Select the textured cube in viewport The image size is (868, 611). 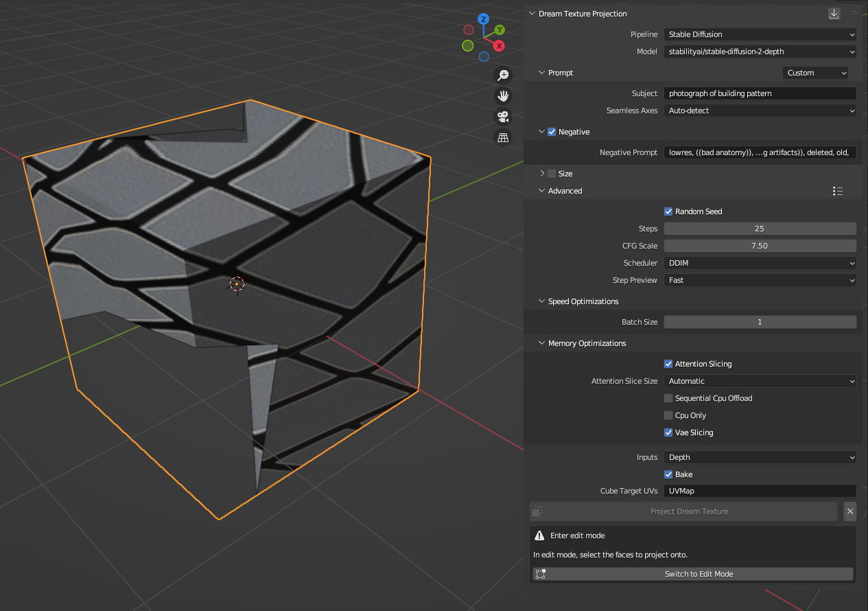pos(226,309)
